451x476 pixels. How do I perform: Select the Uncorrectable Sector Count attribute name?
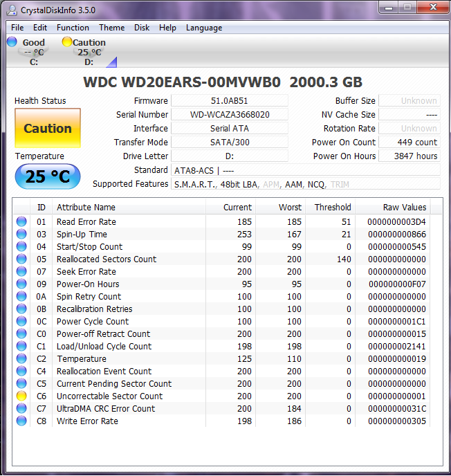click(109, 396)
